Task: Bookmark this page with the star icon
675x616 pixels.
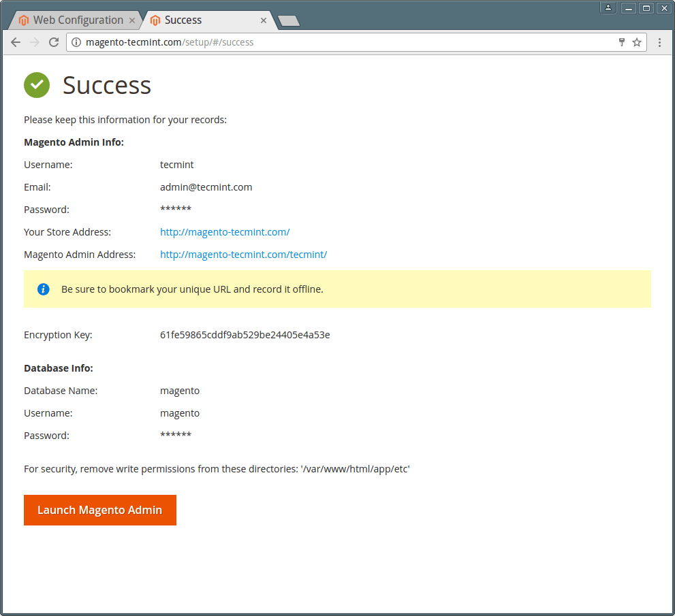Action: pyautogui.click(x=637, y=42)
